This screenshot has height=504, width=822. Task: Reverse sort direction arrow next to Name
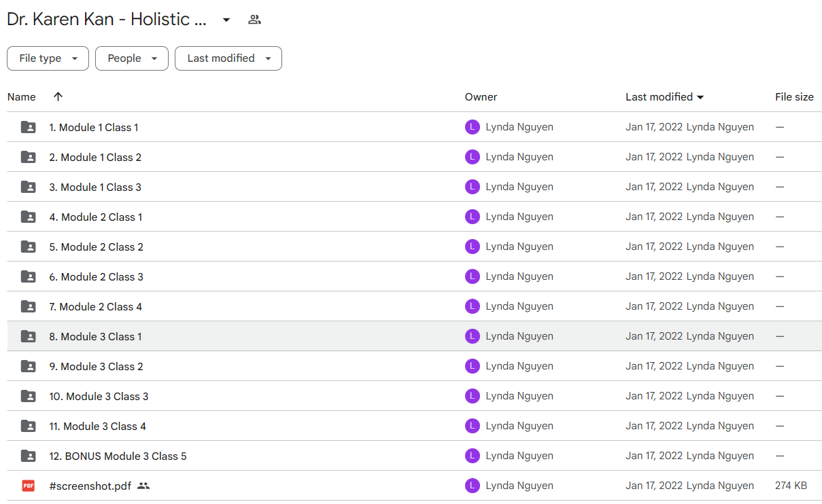coord(58,96)
